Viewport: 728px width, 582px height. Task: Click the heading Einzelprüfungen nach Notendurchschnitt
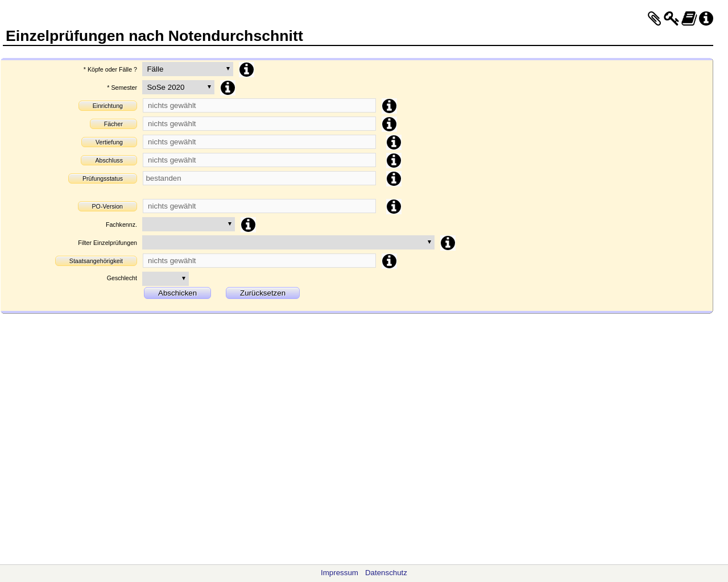pyautogui.click(x=154, y=36)
